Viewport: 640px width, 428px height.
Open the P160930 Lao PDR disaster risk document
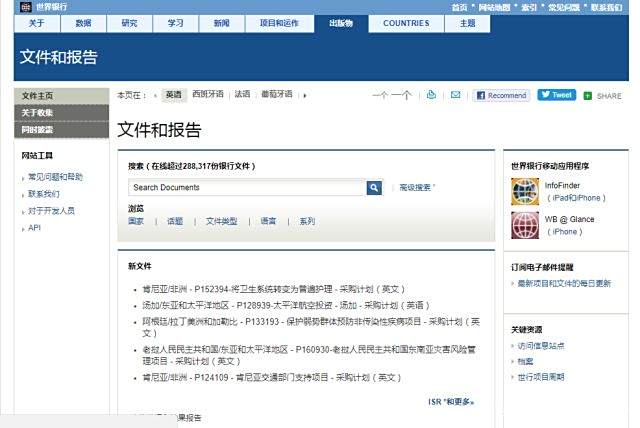(309, 355)
